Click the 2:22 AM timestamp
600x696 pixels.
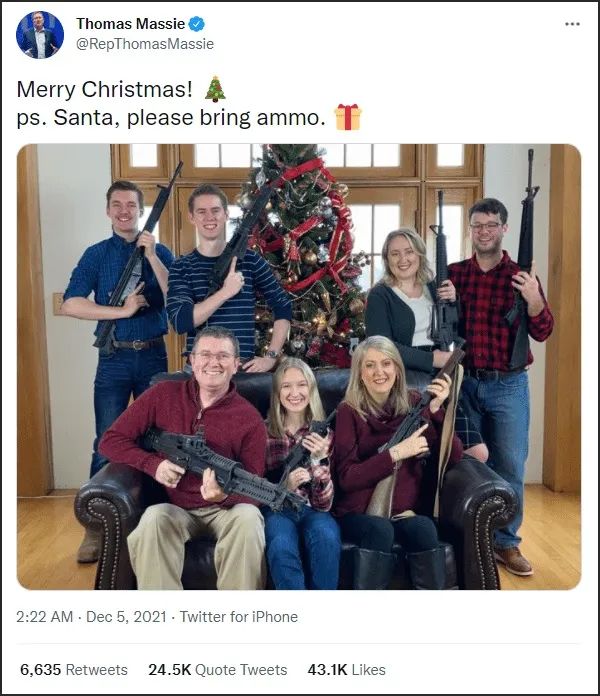pyautogui.click(x=44, y=617)
